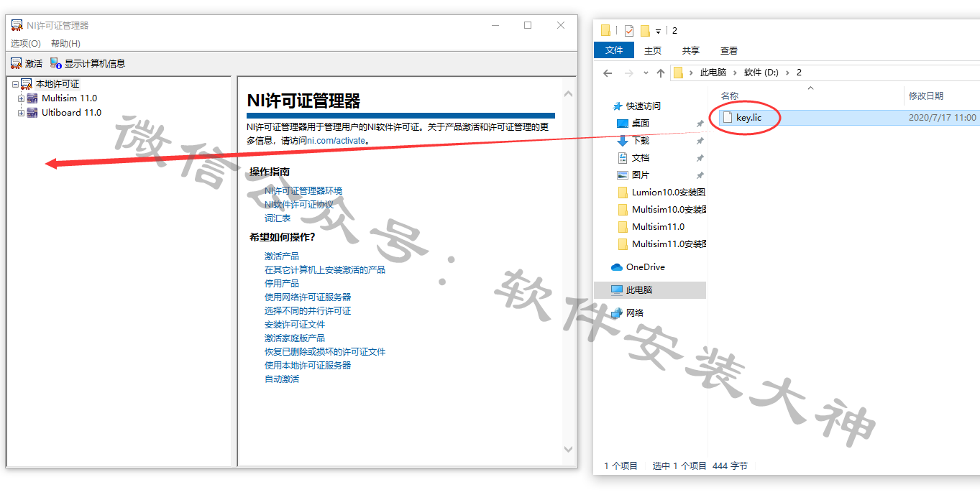Click the 激活 (Activate) toolbar icon
This screenshot has height=500, width=980.
(16, 63)
